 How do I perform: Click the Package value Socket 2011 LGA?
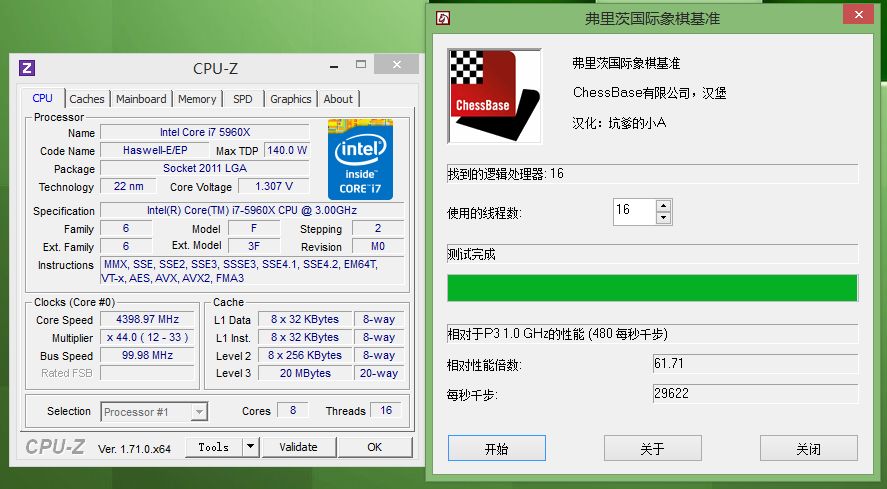tap(205, 168)
